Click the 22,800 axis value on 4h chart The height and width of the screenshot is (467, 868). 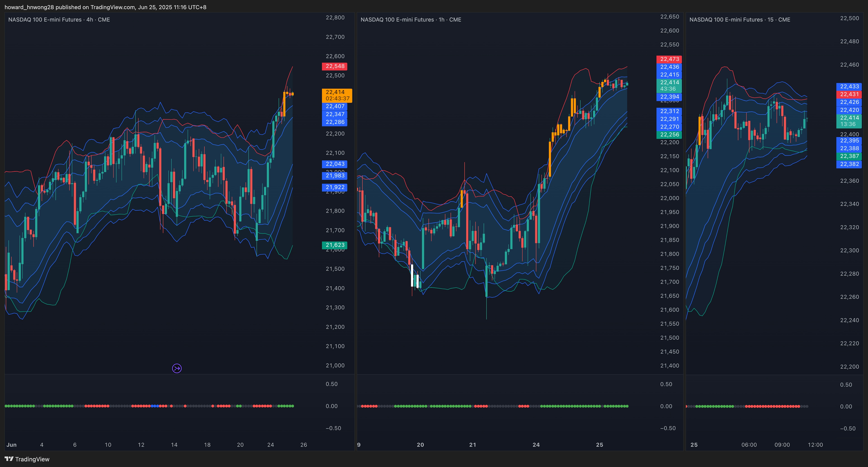click(x=335, y=18)
